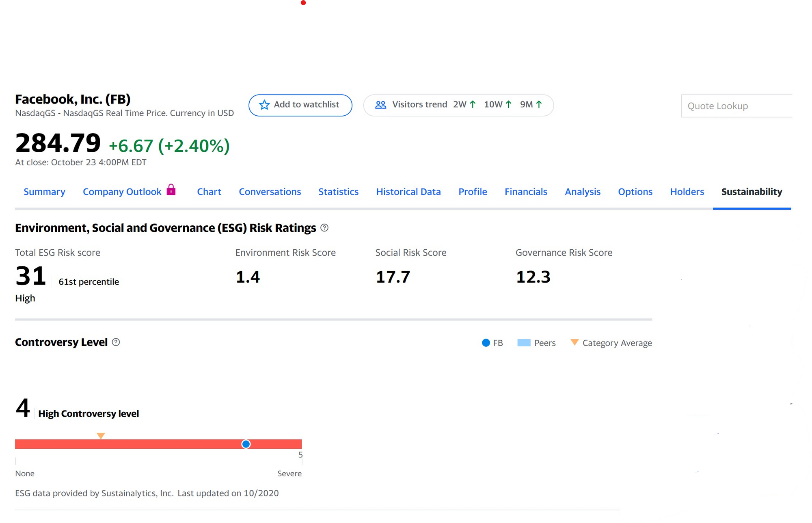This screenshot has width=812, height=523.
Task: Click the Facebook, Inc. (FB) title
Action: [73, 99]
